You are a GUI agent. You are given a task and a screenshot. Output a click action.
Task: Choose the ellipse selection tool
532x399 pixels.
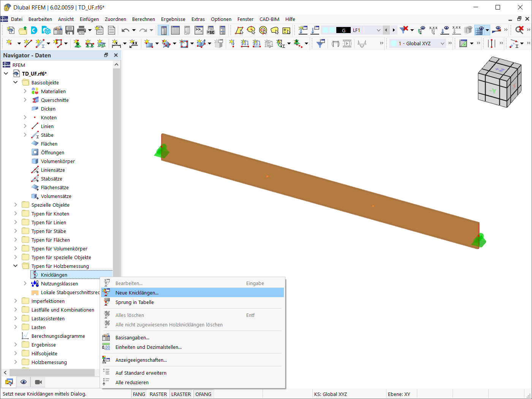coord(251,30)
